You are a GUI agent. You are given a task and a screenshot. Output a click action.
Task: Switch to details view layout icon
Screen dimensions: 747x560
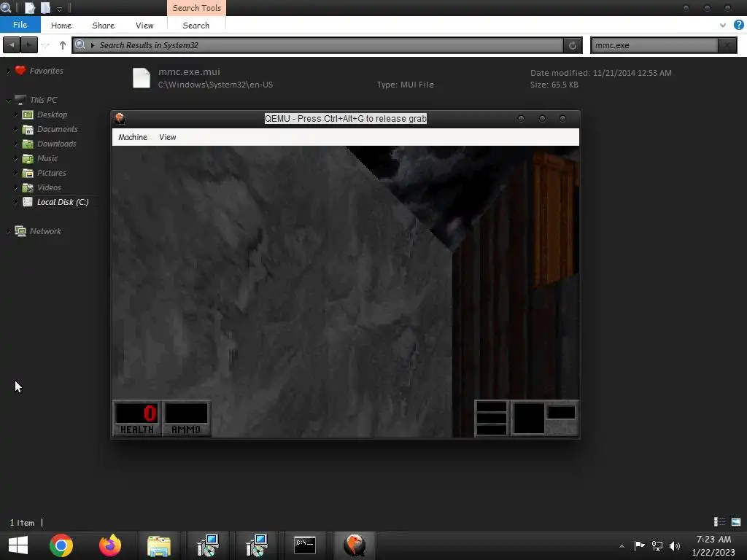coord(719,522)
